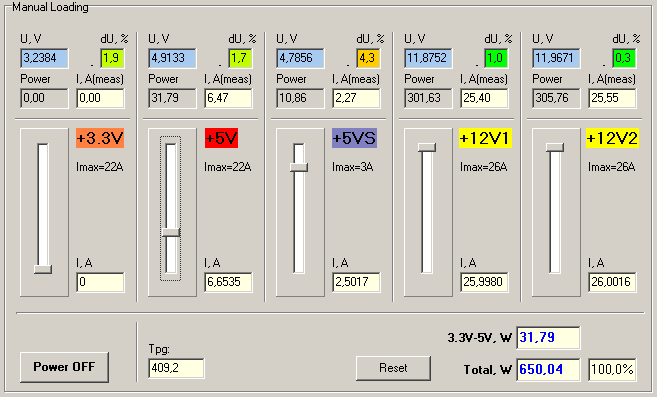The width and height of the screenshot is (657, 397).
Task: Click the voltage reading 11,8752
Action: (x=428, y=58)
